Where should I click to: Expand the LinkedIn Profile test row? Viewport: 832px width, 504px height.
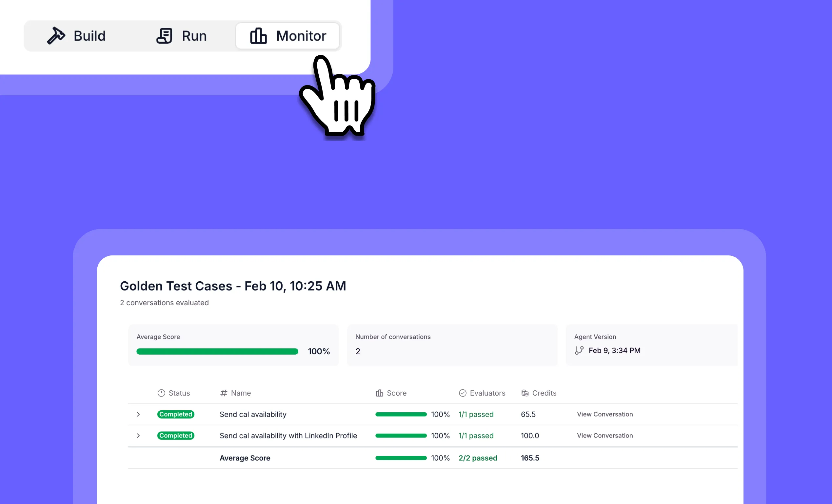[138, 436]
